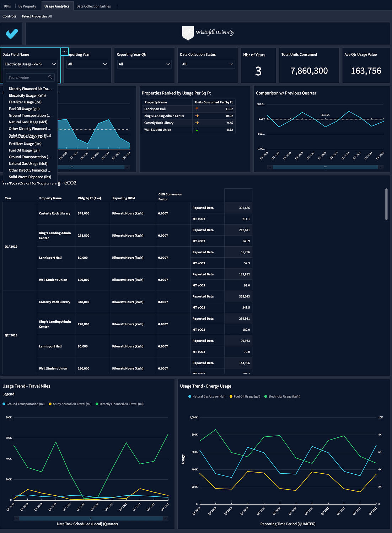Click the orange arrow for Casterly Rock Library
Viewport: 392px width, 533px height.
click(197, 123)
